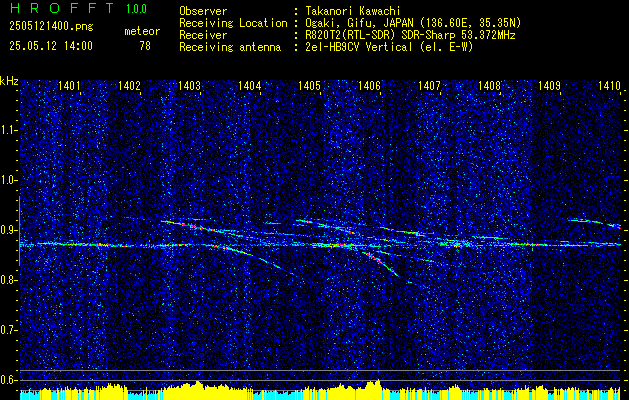The width and height of the screenshot is (629, 400).
Task: Click the 0.6 kHz axis label
Action: click(8, 380)
